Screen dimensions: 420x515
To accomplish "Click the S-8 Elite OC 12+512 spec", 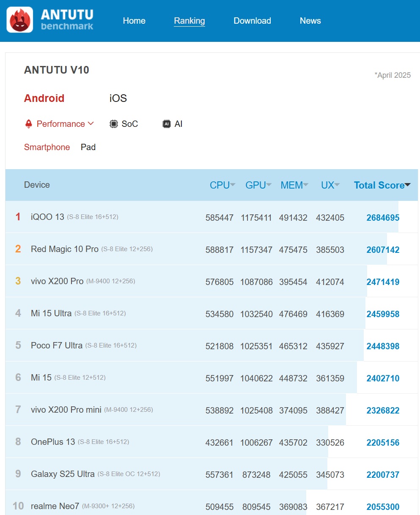I will (x=129, y=474).
